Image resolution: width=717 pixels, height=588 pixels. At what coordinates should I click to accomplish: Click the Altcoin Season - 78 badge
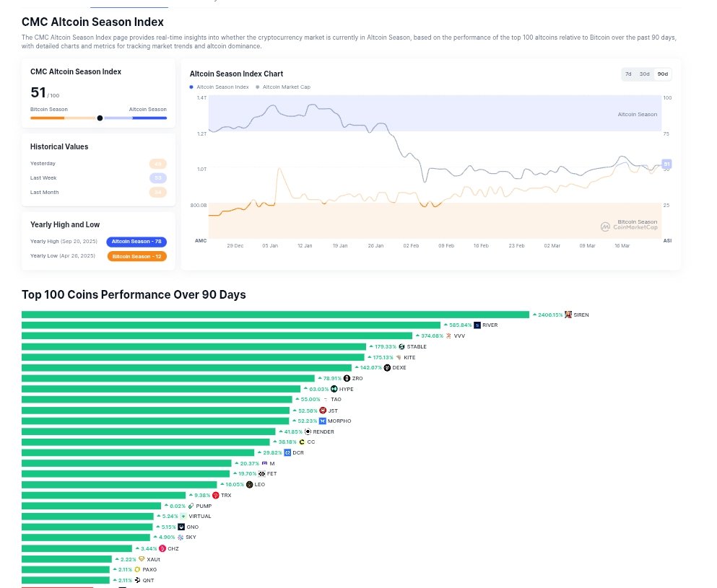pyautogui.click(x=136, y=242)
